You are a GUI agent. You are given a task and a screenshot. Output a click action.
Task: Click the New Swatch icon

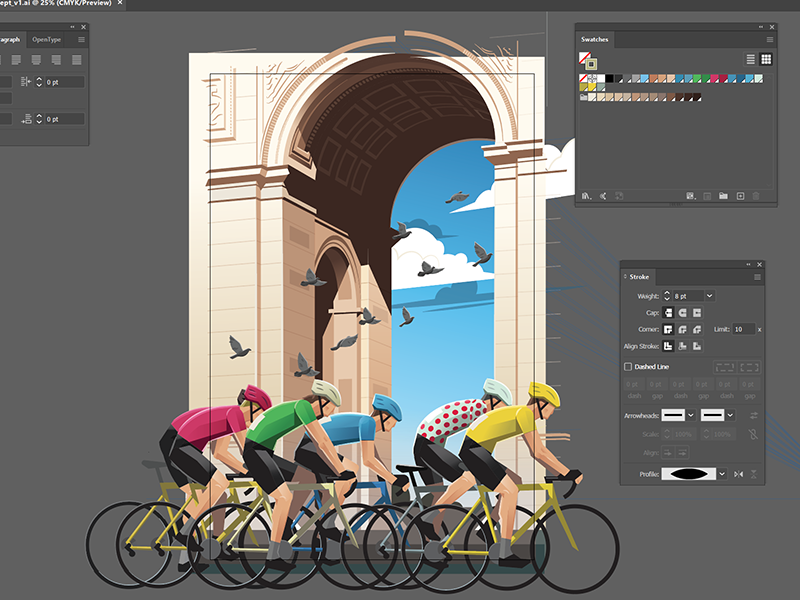pyautogui.click(x=740, y=196)
